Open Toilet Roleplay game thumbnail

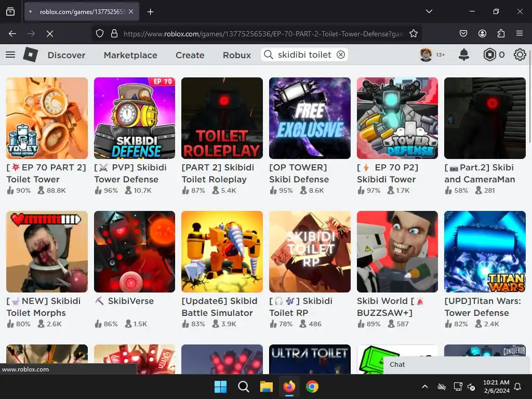[x=222, y=118]
